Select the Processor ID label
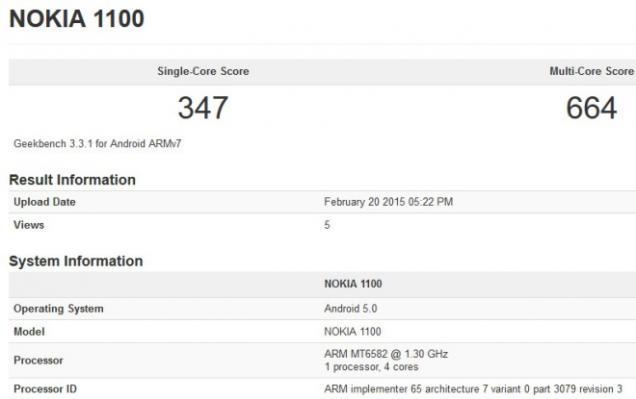This screenshot has width=636, height=399. tap(45, 389)
